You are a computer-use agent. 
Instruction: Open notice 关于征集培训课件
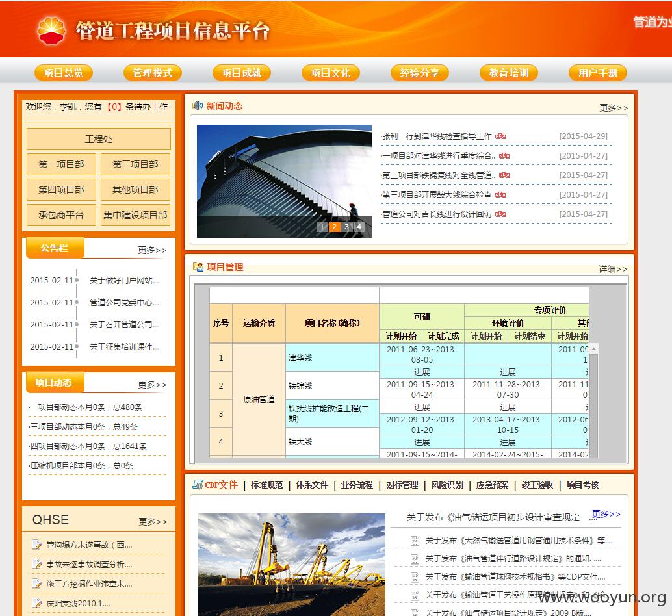(124, 346)
